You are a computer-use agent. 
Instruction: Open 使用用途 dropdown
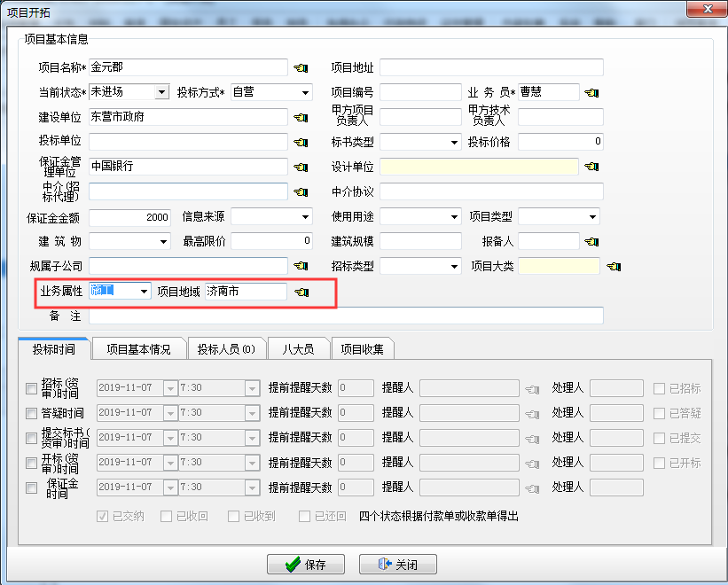[454, 216]
